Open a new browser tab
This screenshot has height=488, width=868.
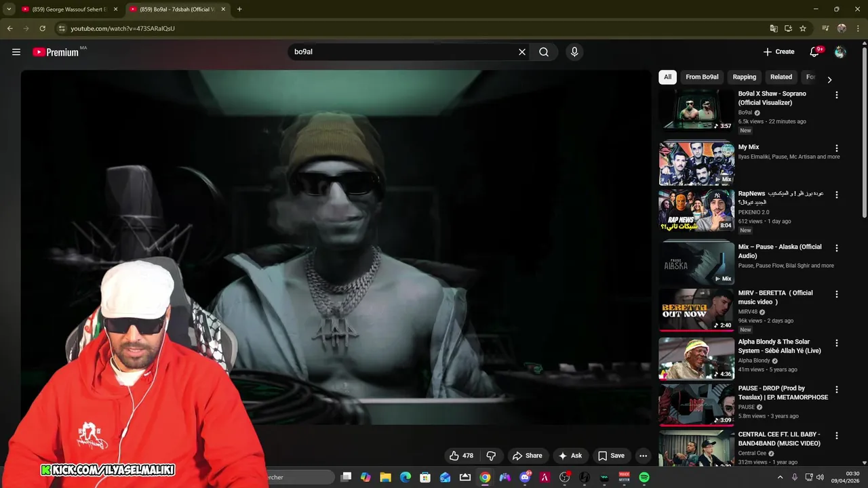point(239,9)
